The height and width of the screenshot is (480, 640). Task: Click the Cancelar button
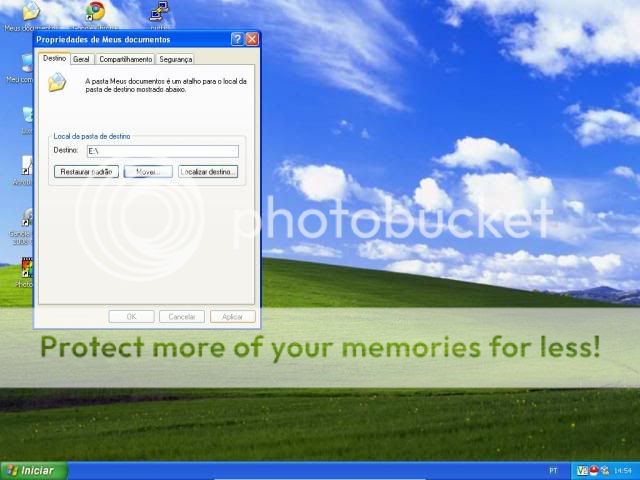182,317
